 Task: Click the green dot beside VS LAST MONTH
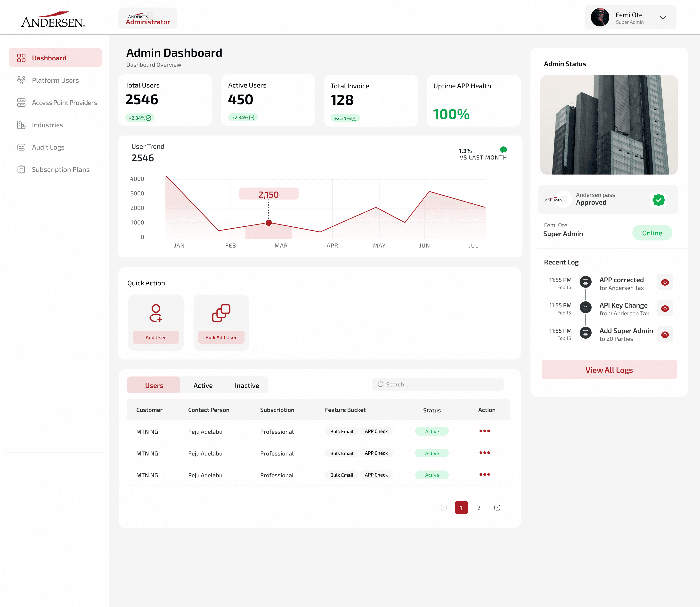(503, 150)
